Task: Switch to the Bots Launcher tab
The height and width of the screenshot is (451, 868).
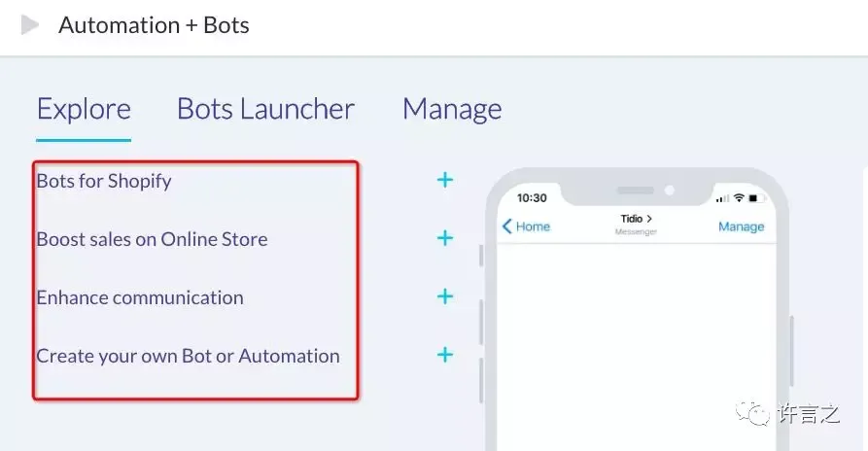Action: point(265,109)
